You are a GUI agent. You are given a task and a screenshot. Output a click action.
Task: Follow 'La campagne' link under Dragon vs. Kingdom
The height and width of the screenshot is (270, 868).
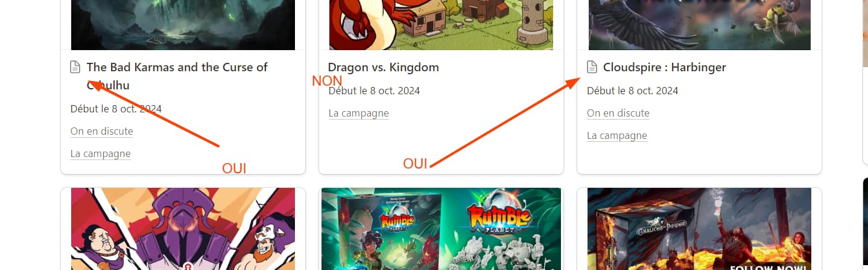358,113
